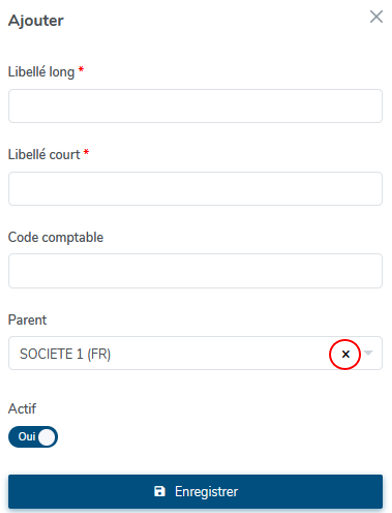Click the Oui text on the toggle
The width and height of the screenshot is (392, 513).
click(27, 437)
